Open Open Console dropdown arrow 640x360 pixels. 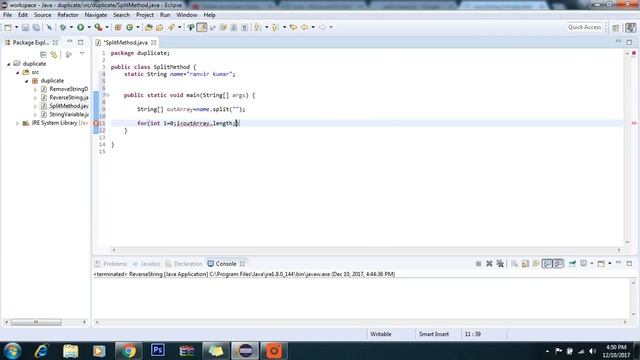click(x=610, y=264)
